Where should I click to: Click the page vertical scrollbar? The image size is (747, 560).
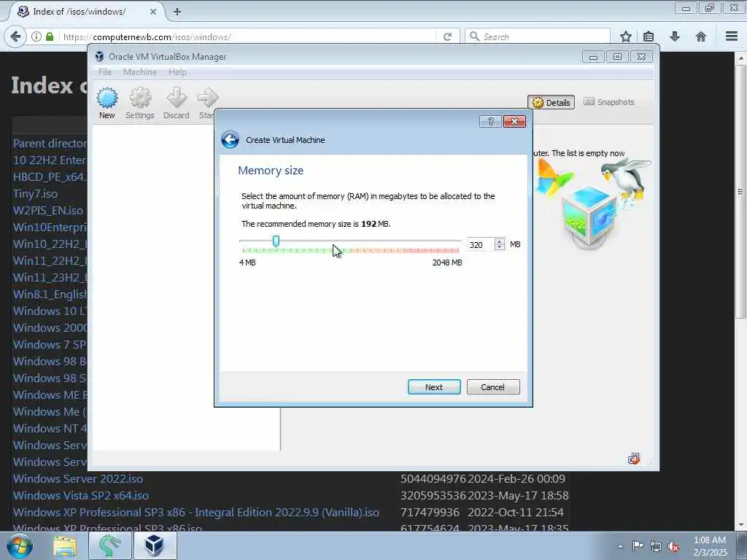click(740, 192)
